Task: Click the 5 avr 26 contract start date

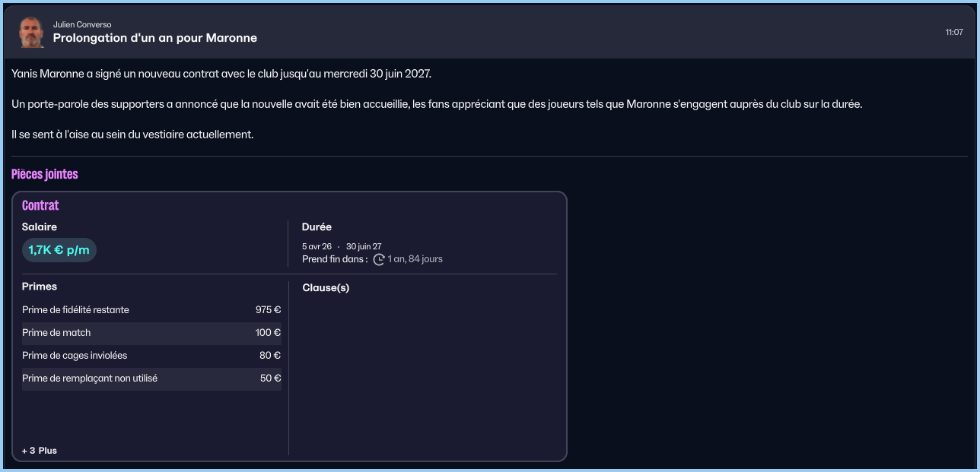Action: [317, 246]
